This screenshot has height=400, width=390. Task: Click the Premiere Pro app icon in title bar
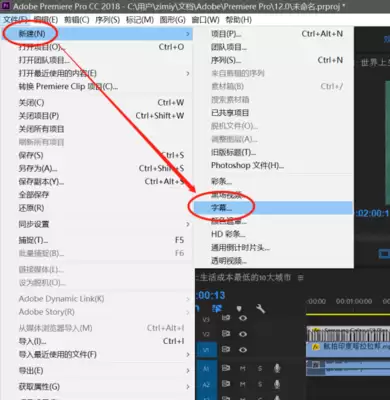pos(6,6)
